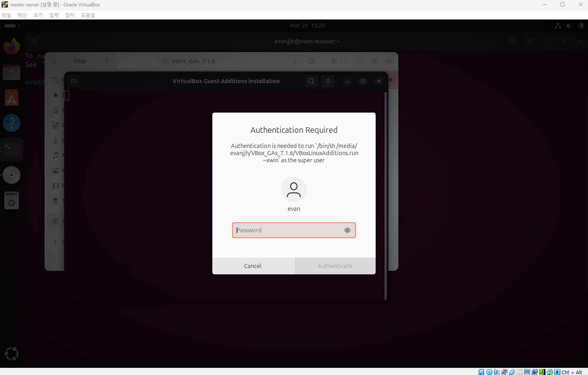The height and width of the screenshot is (375, 588).
Task: Open hamburger menu in evanjjh terminal
Action: (x=530, y=41)
